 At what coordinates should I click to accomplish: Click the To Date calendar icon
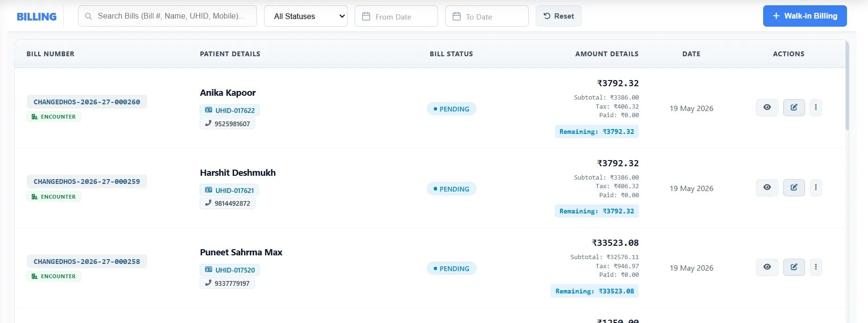[x=457, y=16]
